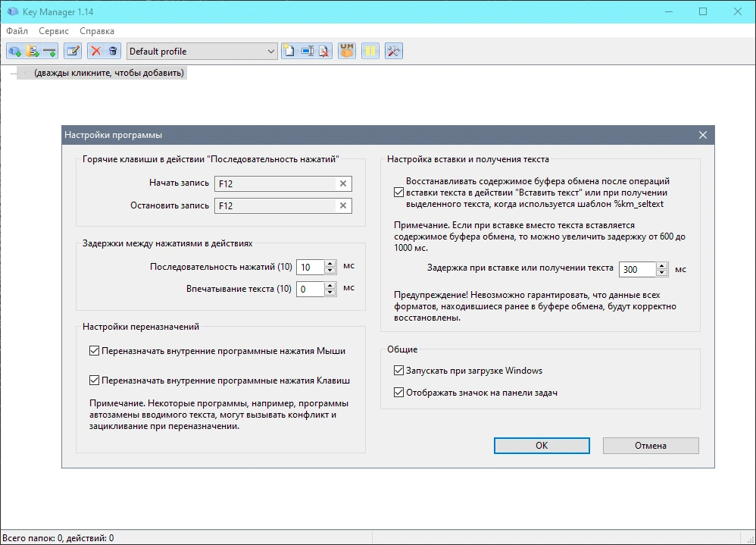The height and width of the screenshot is (545, 756).
Task: Decrease paste delay 300 with down arrow
Action: tap(662, 273)
